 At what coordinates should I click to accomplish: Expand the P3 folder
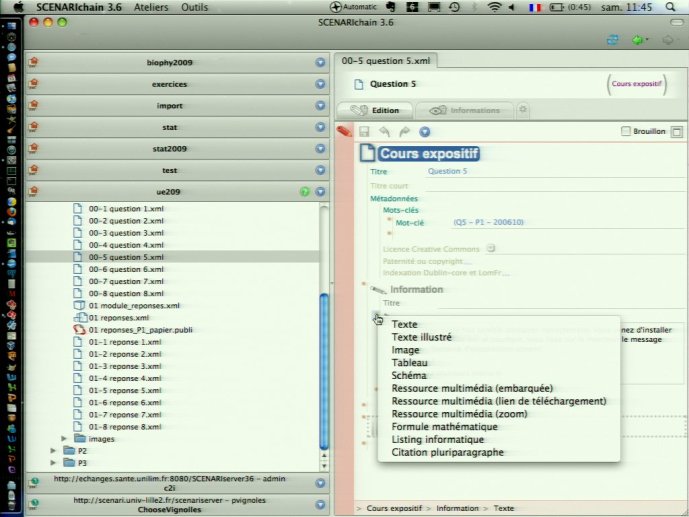click(53, 463)
